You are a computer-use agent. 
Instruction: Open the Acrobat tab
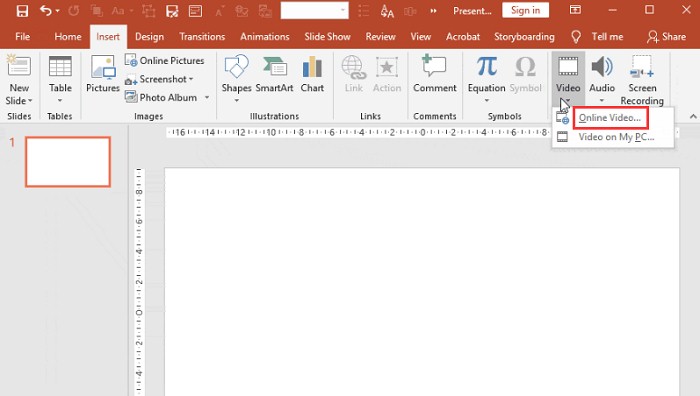click(462, 37)
